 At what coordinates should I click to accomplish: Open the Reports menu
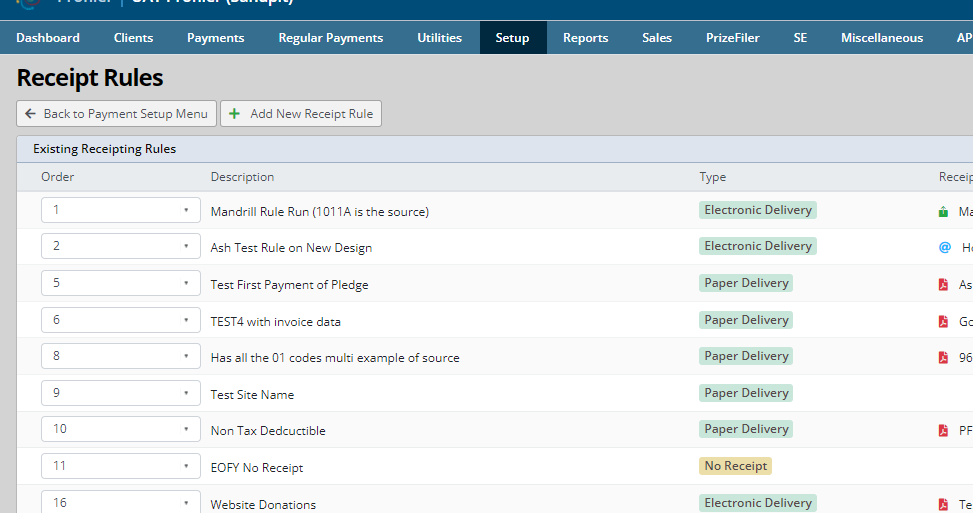point(585,38)
